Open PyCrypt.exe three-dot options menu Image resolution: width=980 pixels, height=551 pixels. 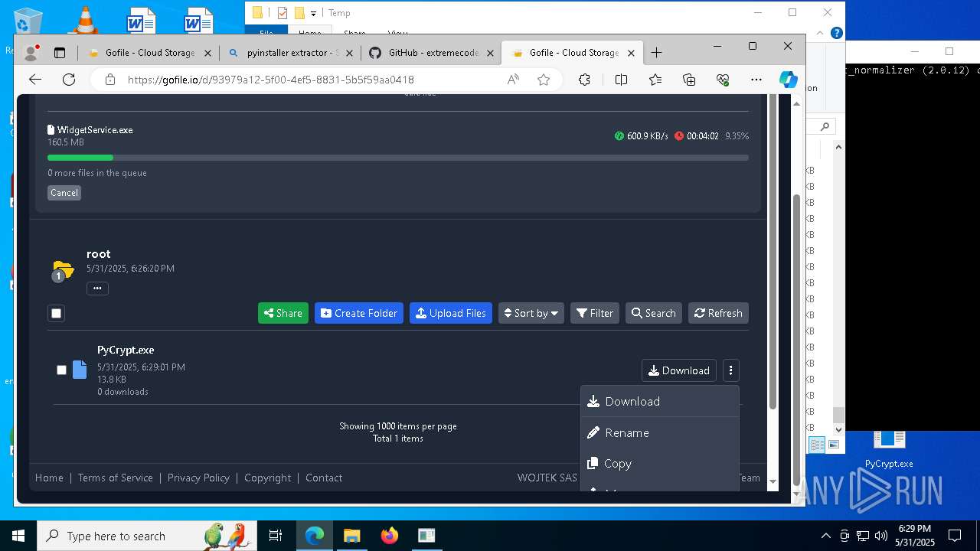[x=731, y=370]
